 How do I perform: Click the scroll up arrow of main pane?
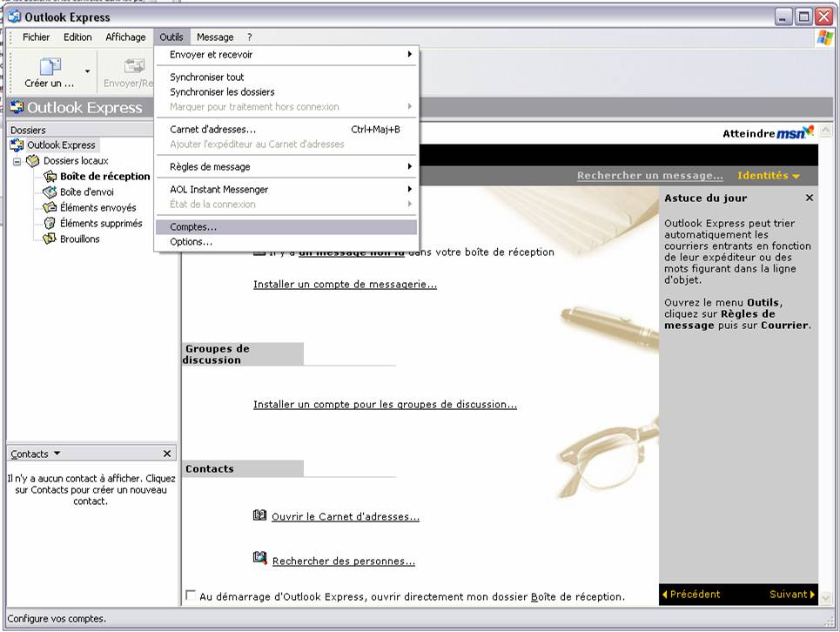tap(826, 131)
